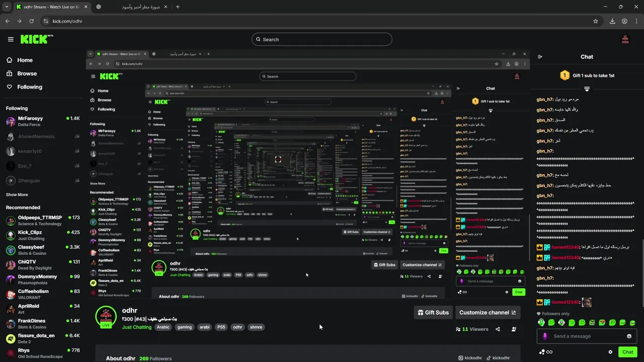Image resolution: width=644 pixels, height=362 pixels.
Task: Expand the gift leaderboard under Gift 1 sub
Action: tap(587, 89)
